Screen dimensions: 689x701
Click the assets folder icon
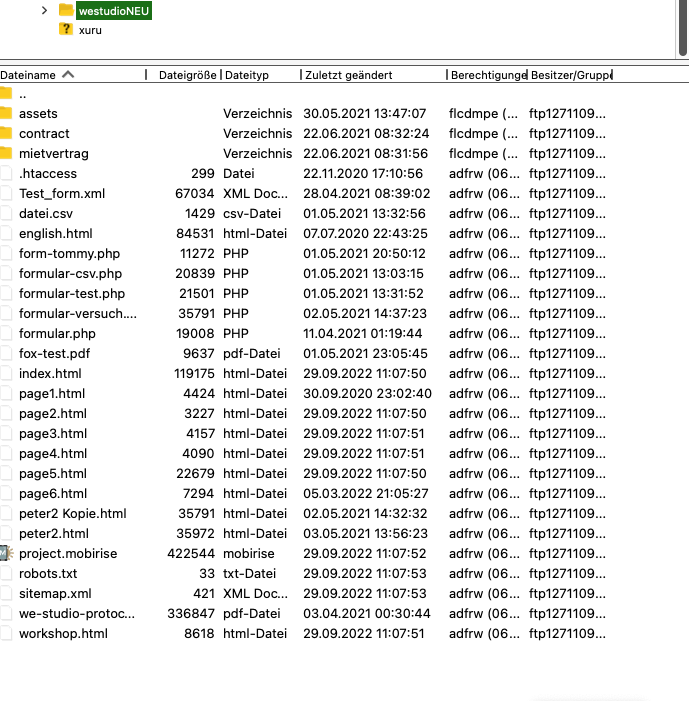click(x=5, y=113)
